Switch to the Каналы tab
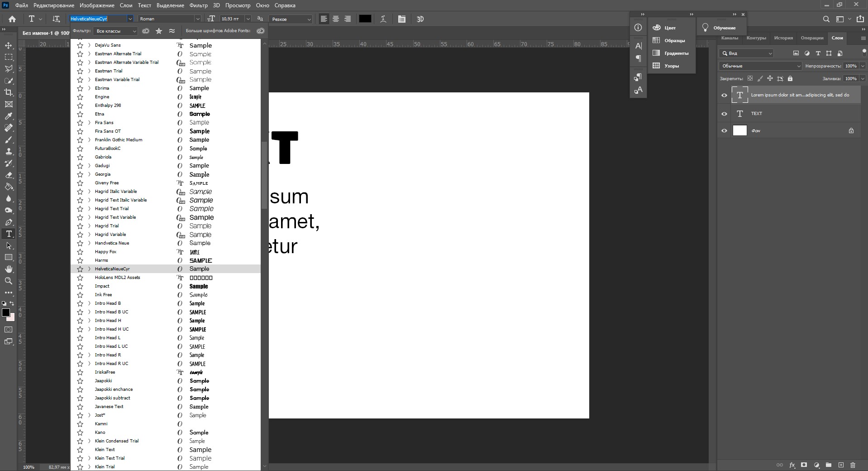The image size is (868, 471). [x=729, y=38]
